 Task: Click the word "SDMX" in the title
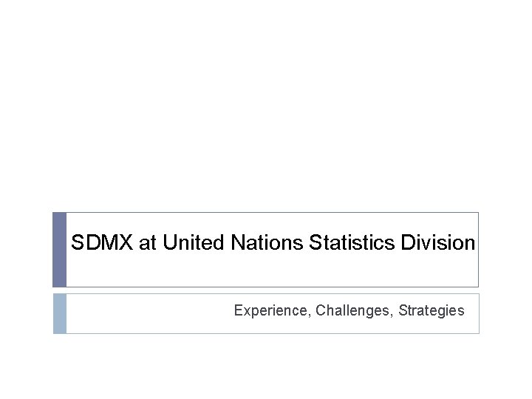pyautogui.click(x=102, y=242)
